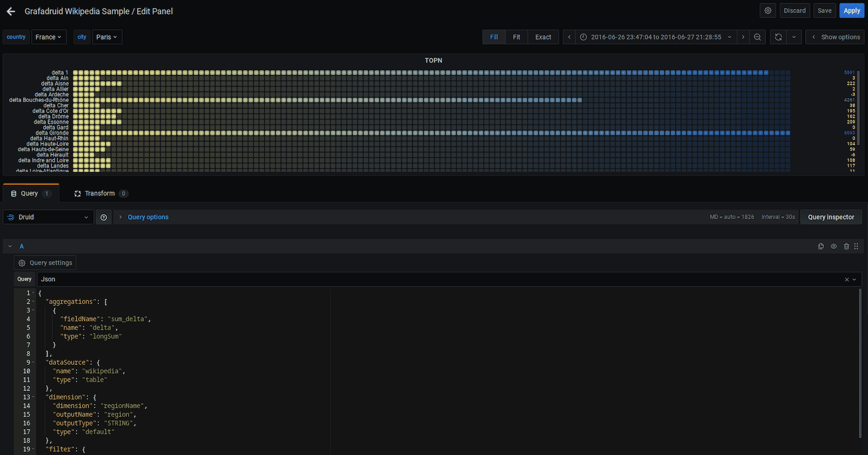Collapse query A row

click(10, 246)
